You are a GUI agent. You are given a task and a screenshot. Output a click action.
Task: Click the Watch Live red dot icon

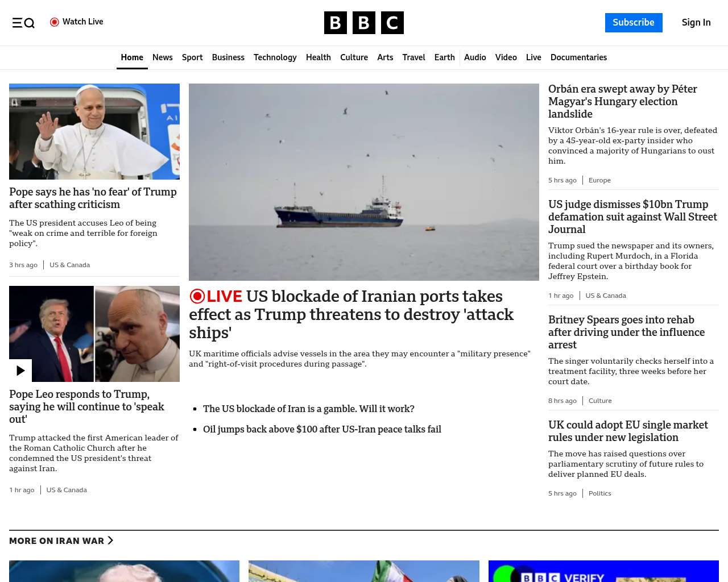click(55, 22)
